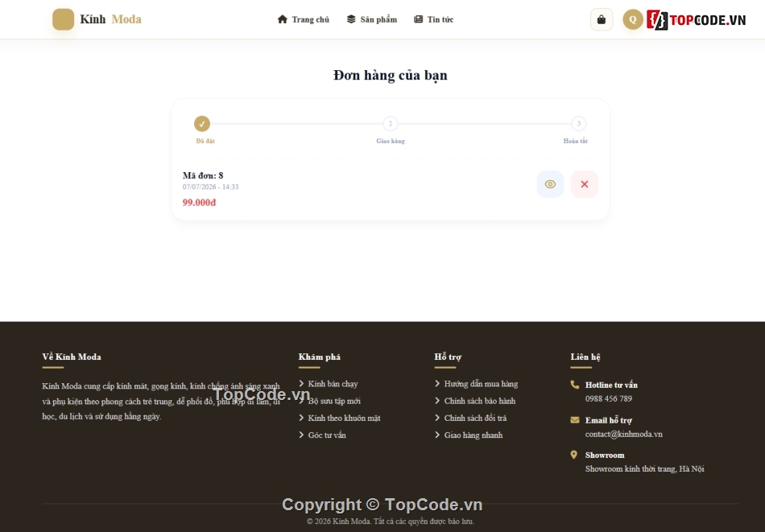Click Showroom kính thời trang, Hà Nội address
This screenshot has width=765, height=532.
pos(644,469)
